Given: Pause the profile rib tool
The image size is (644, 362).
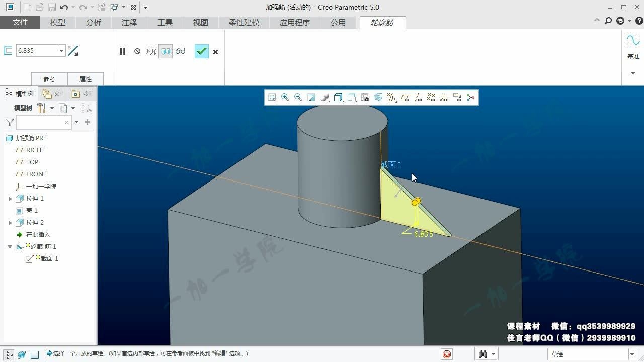Looking at the screenshot, I should pos(122,51).
